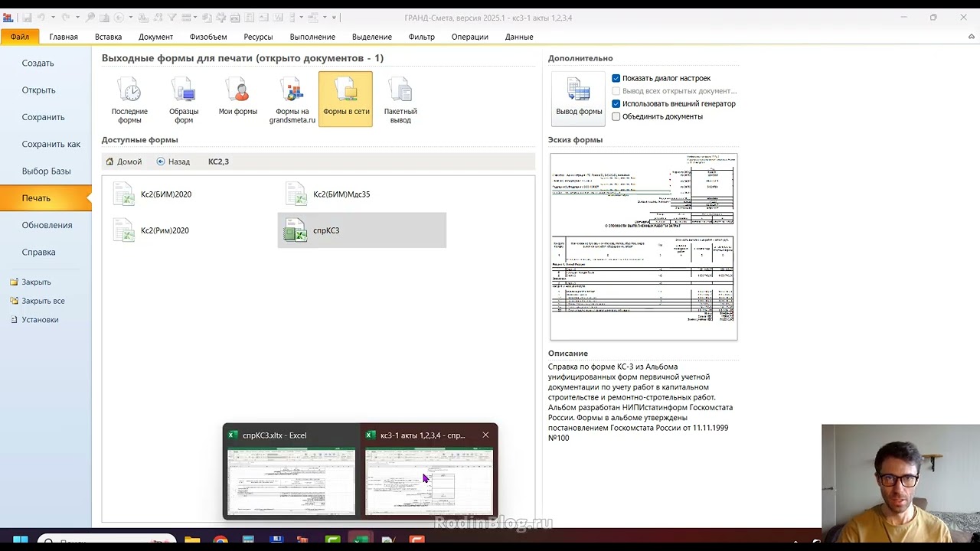
Task: Switch to спрКС3.xltx Excel window thumbnail
Action: point(292,471)
